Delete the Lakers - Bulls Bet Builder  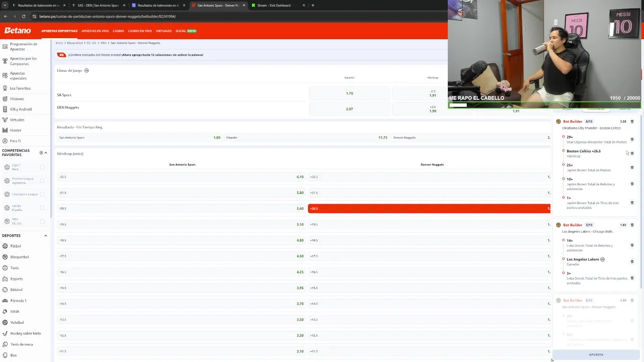[x=632, y=225]
